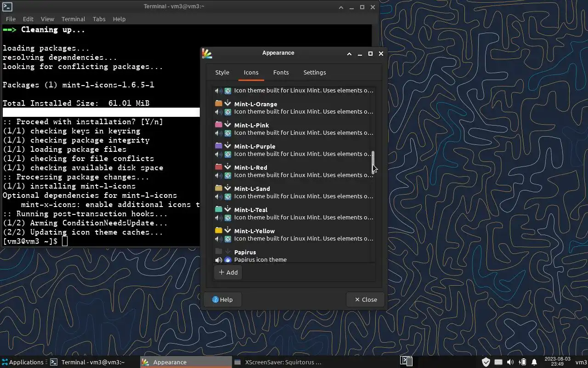This screenshot has width=588, height=368.
Task: Click the network preview icon under Mint-L-Pink
Action: point(227,133)
